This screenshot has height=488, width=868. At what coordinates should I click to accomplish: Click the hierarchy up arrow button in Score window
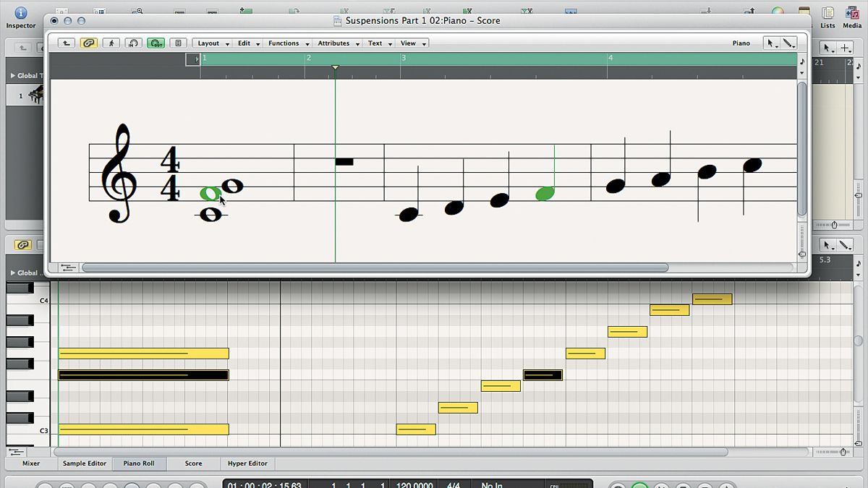point(66,43)
